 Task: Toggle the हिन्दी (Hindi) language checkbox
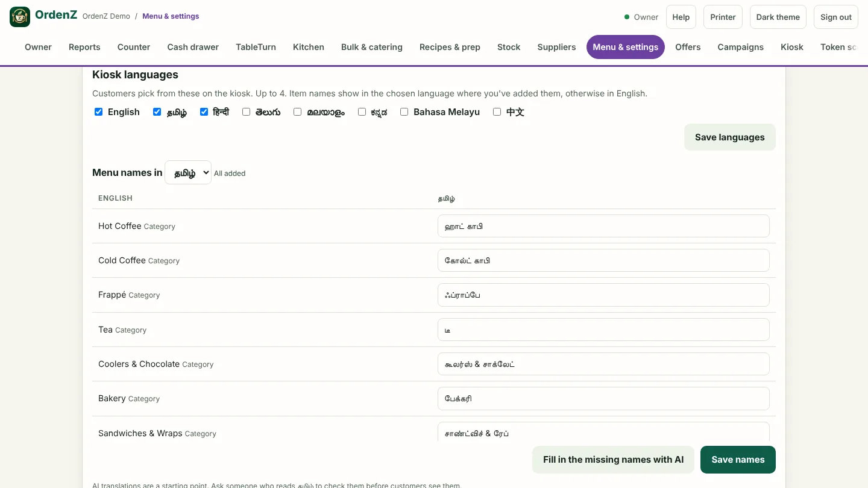point(204,111)
